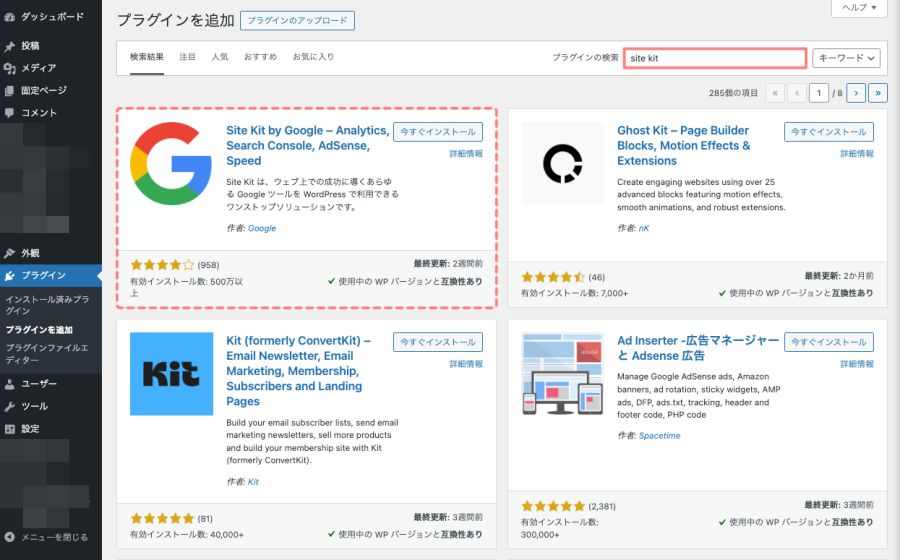
Task: Click '最終更新: 2か月前' text
Action: pos(839,276)
